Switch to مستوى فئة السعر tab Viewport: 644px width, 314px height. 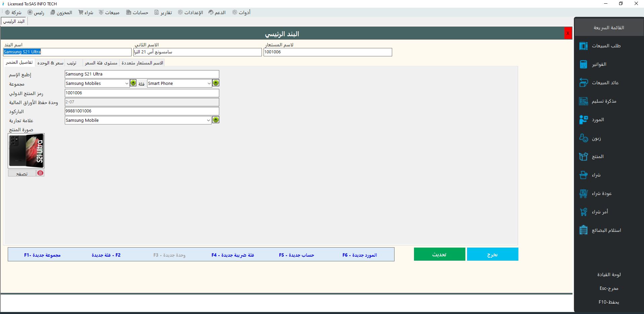[x=101, y=63]
